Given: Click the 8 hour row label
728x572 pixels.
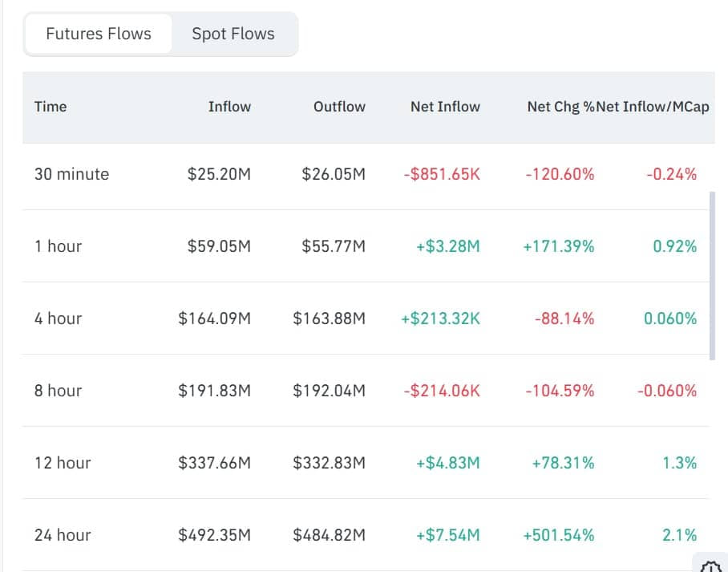Looking at the screenshot, I should 58,391.
